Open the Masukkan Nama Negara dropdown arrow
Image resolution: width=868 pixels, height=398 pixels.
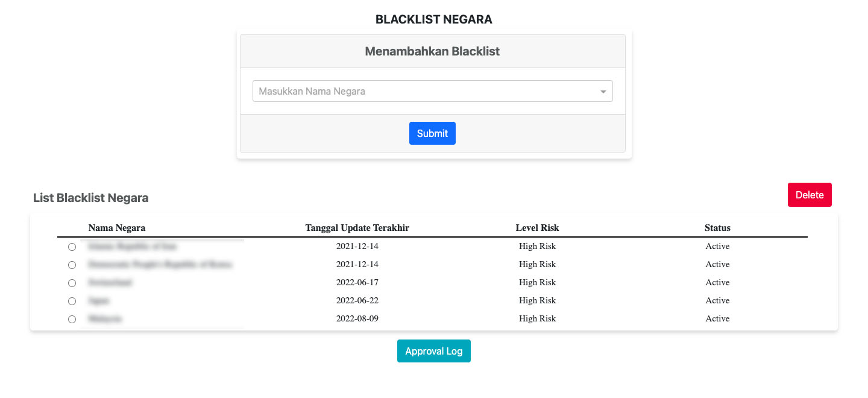tap(603, 92)
